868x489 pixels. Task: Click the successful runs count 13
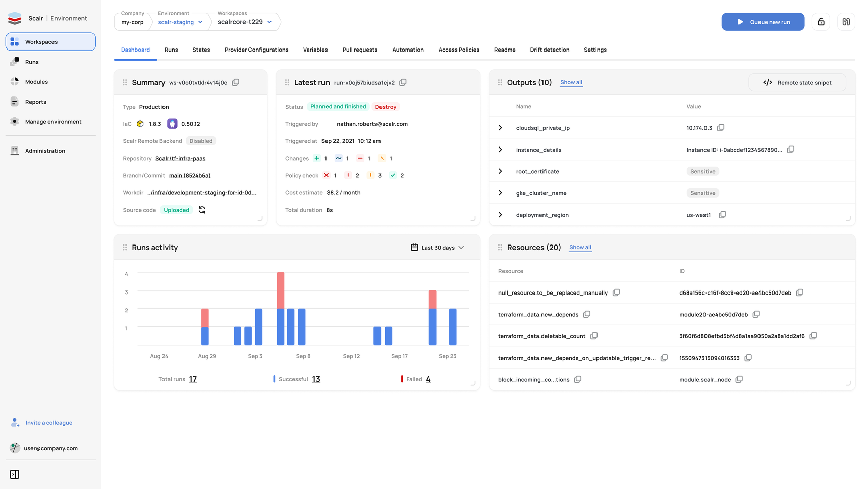[x=316, y=379]
